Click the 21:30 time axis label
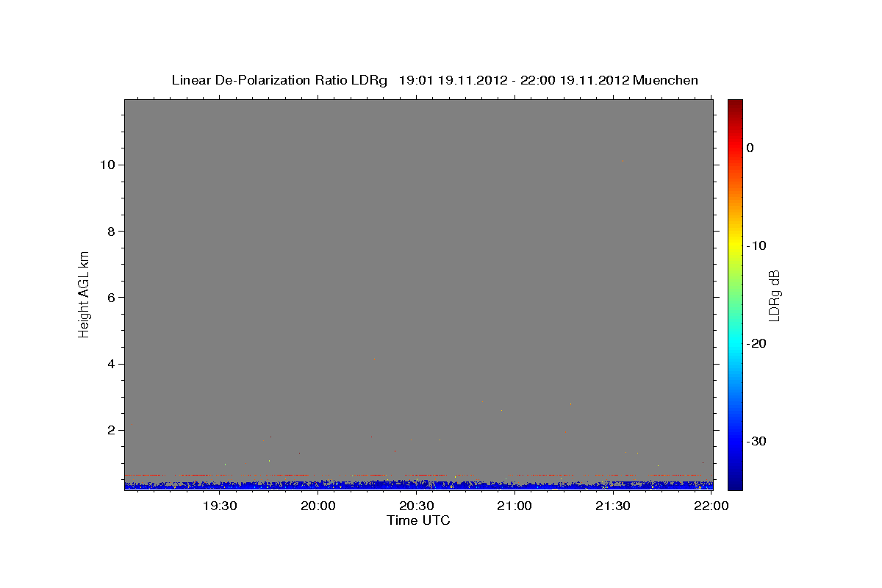Image resolution: width=882 pixels, height=588 pixels. click(613, 506)
